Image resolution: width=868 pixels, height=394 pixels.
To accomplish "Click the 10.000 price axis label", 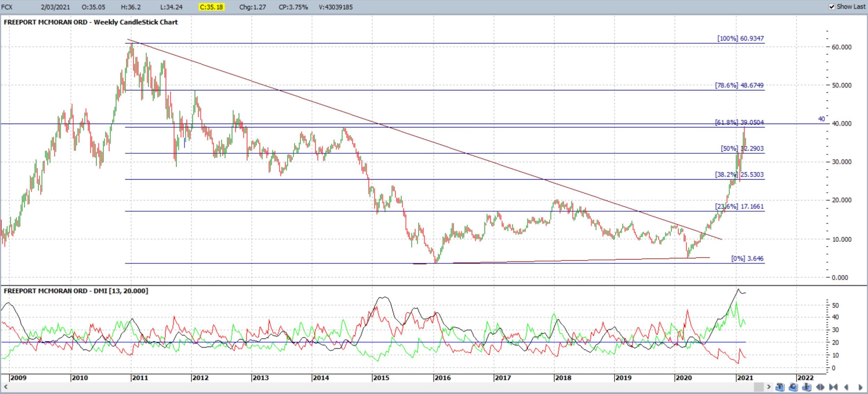I will click(841, 239).
